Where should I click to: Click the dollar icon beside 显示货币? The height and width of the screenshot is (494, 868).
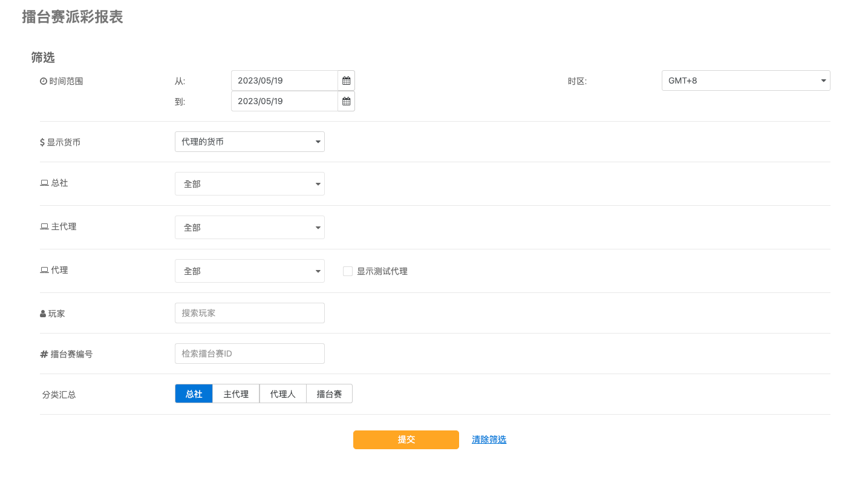pos(42,142)
